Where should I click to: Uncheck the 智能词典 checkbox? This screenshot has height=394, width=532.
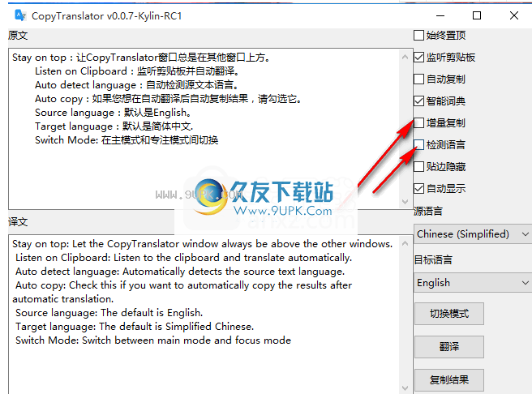419,101
